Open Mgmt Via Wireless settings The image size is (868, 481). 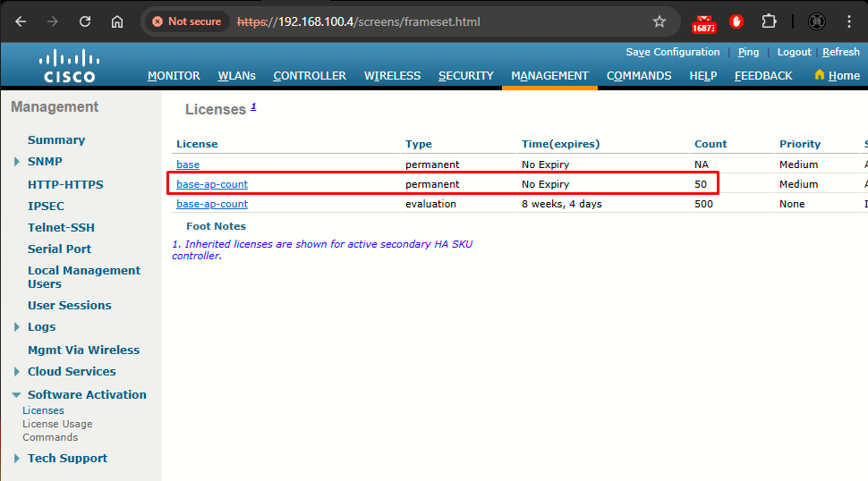coord(83,350)
